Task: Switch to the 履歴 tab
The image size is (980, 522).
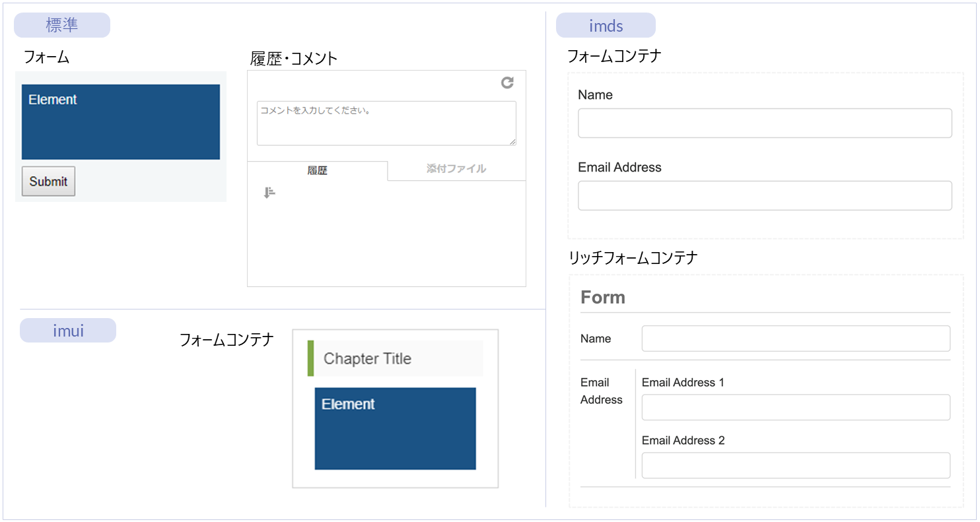Action: (x=318, y=170)
